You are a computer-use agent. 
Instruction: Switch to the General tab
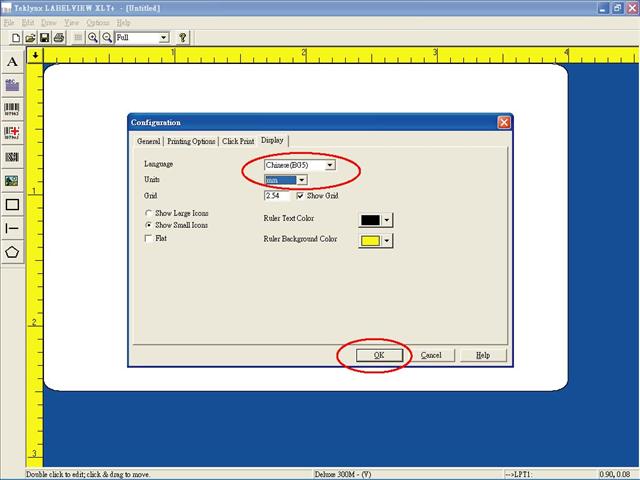(148, 141)
